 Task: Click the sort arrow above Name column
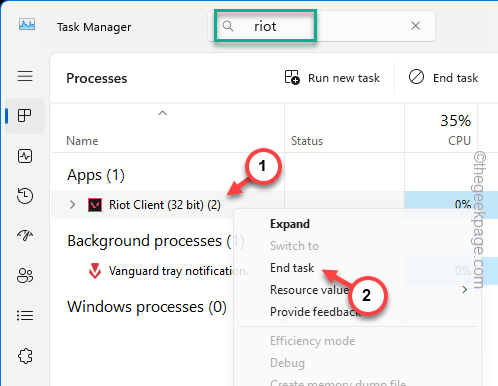162,113
